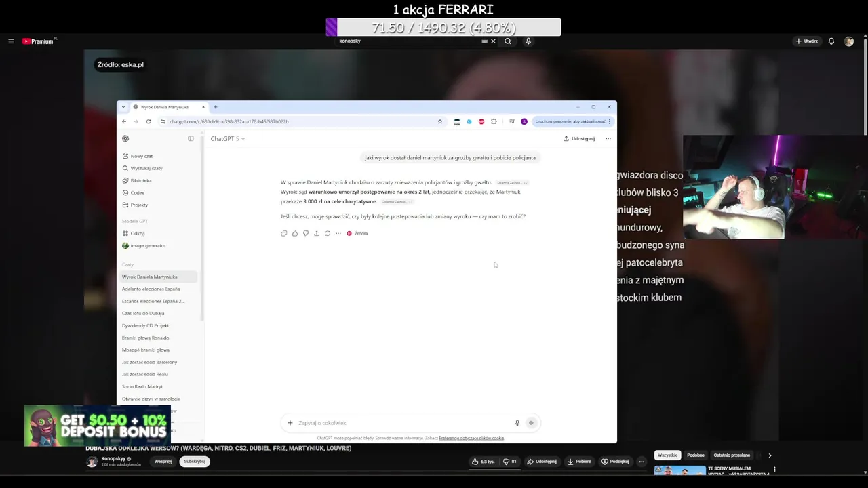Open the 'Źródła' sources button
This screenshot has width=868, height=488.
click(x=357, y=233)
